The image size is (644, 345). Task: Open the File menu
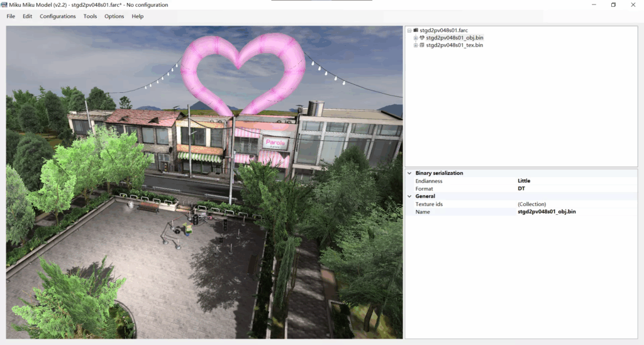click(11, 16)
